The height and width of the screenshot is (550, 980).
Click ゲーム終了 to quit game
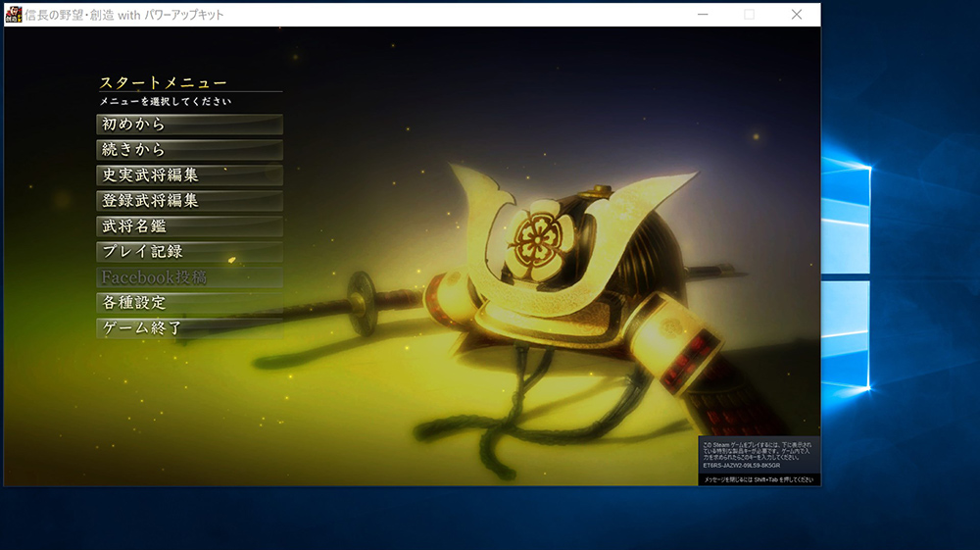click(189, 328)
